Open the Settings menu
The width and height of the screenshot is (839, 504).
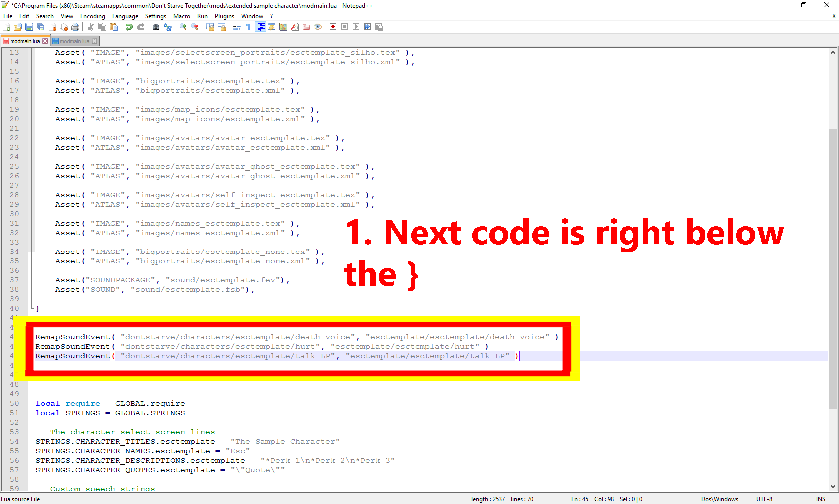156,16
